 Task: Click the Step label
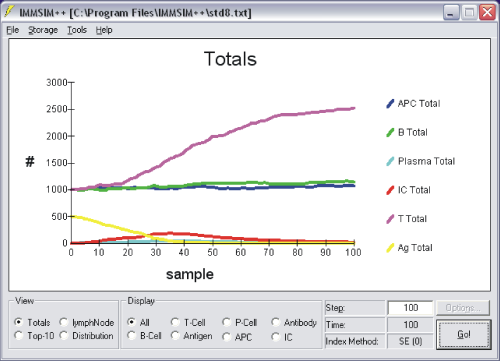click(x=335, y=308)
